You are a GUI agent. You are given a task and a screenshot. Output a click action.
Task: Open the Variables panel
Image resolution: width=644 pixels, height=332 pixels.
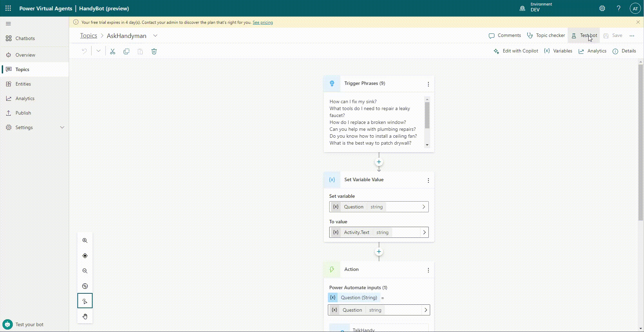(558, 51)
